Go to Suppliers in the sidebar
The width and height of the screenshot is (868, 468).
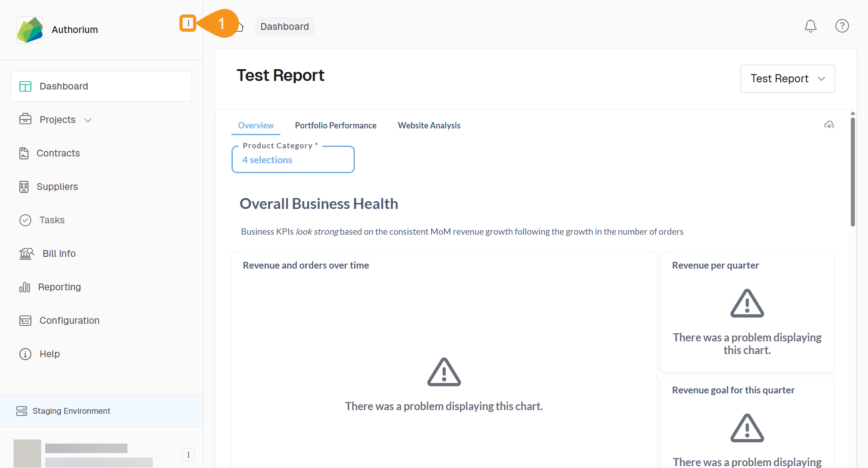(57, 187)
